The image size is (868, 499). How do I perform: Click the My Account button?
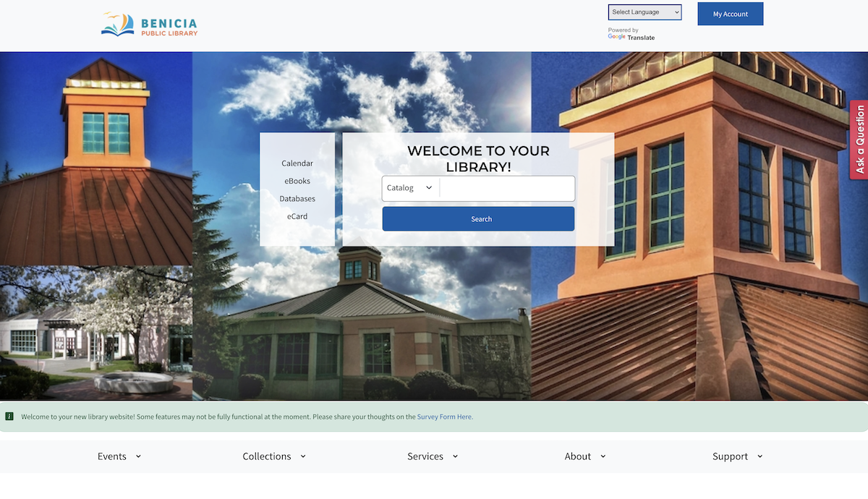click(730, 14)
